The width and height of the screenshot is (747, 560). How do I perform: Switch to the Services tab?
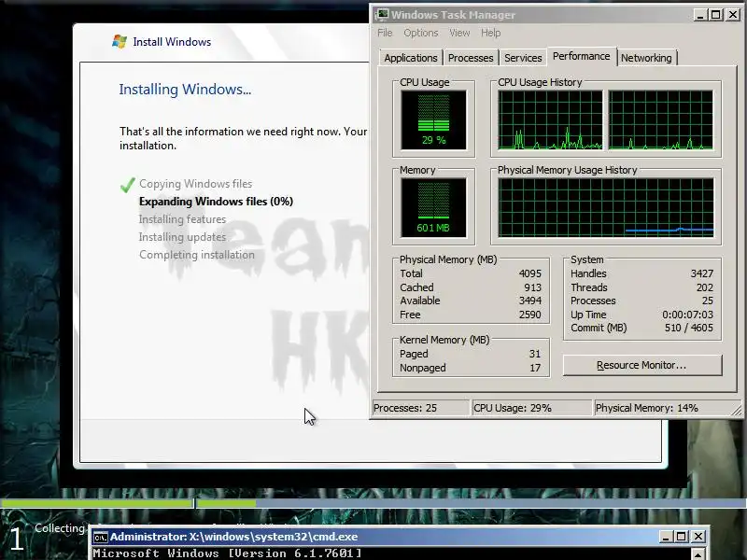coord(523,58)
